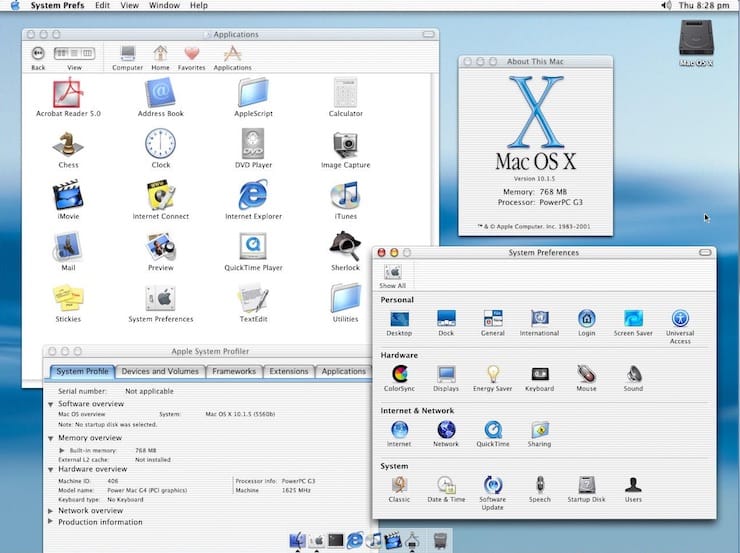The width and height of the screenshot is (740, 553).
Task: Open the Startup Disk preference pane
Action: click(x=586, y=485)
